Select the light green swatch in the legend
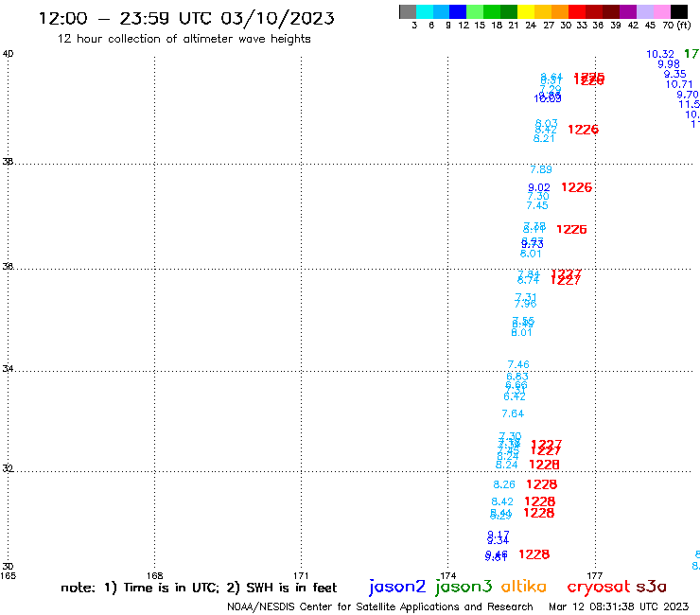The height and width of the screenshot is (615, 700). 475,11
